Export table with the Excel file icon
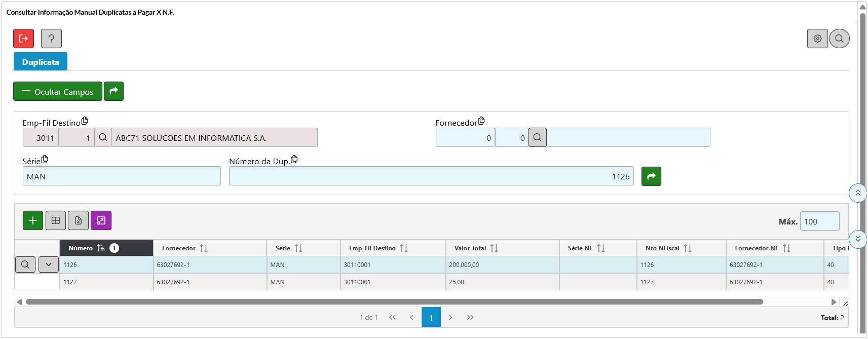868x339 pixels. tap(78, 220)
